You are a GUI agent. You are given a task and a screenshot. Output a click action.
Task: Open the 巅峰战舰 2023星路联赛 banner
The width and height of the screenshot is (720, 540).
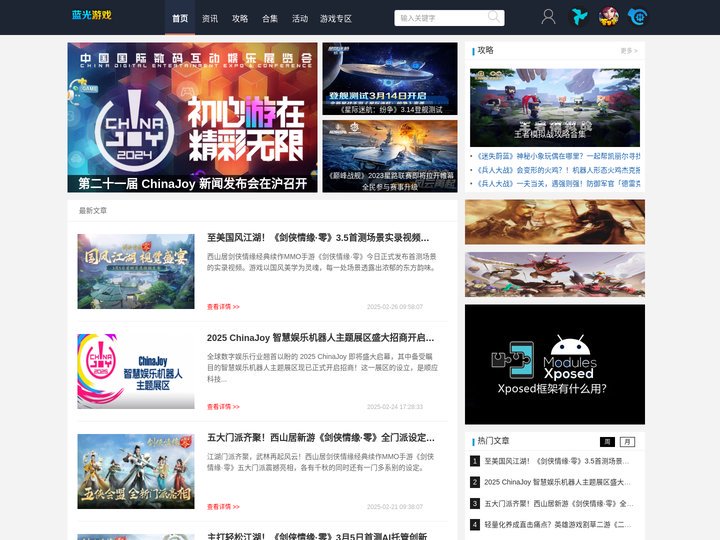[x=390, y=156]
